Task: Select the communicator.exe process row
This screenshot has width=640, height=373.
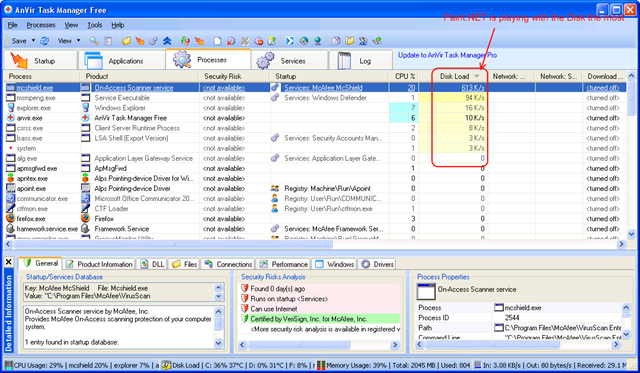Action: pos(315,198)
